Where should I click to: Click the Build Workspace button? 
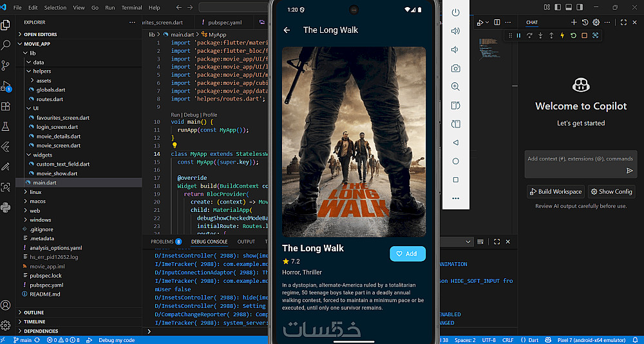point(556,191)
